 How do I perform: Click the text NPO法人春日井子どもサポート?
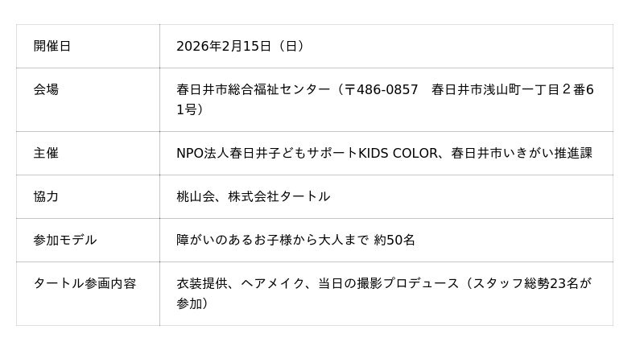pyautogui.click(x=266, y=153)
